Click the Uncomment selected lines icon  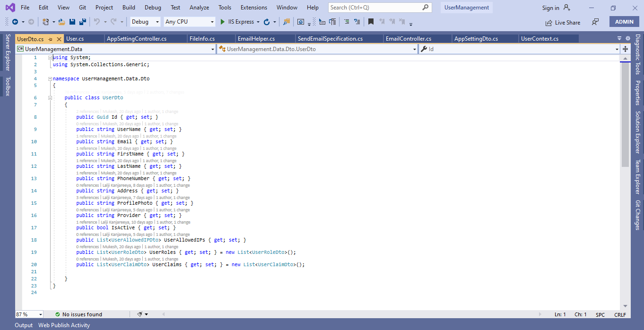(357, 22)
